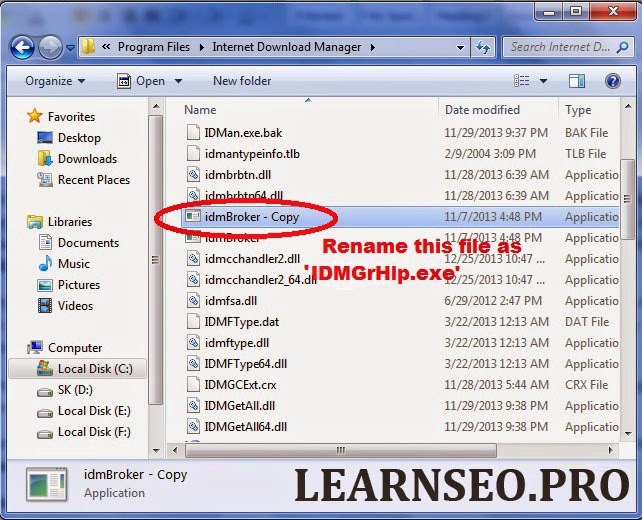Viewport: 642px width, 520px height.
Task: Select the idmcchandler2.dll file
Action: [x=401, y=259]
